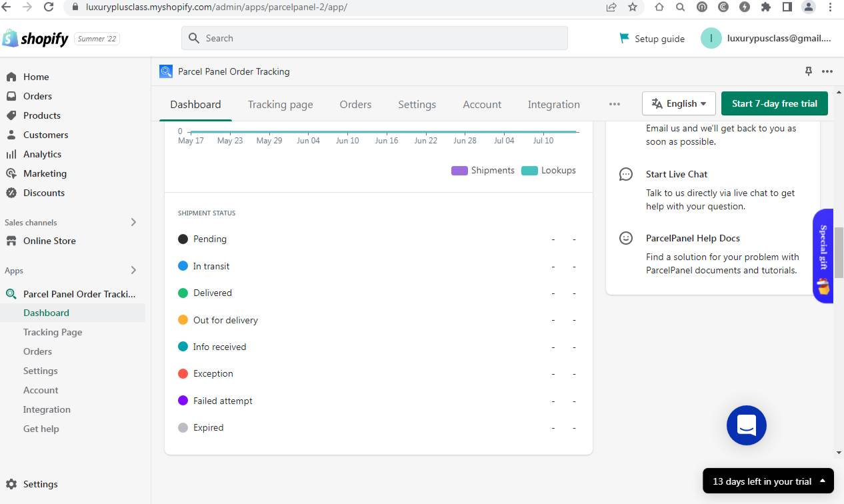
Task: Click the Shopify logo
Action: coord(35,39)
